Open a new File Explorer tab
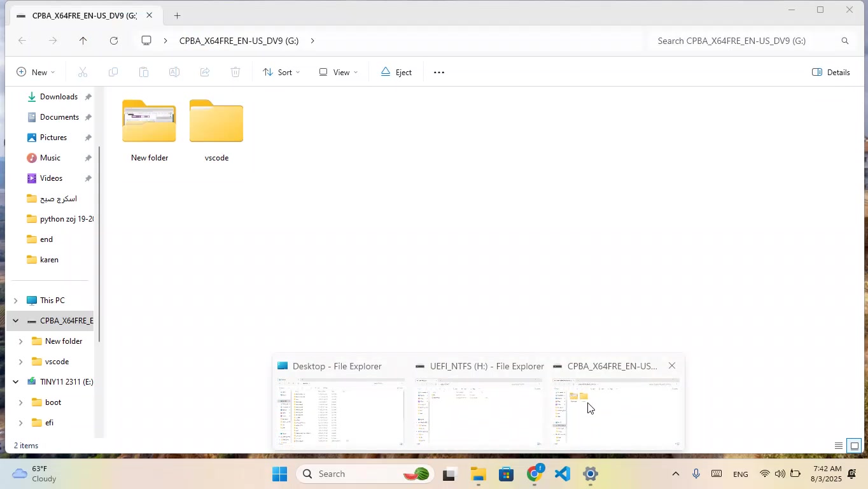The height and width of the screenshot is (489, 868). pos(177,15)
